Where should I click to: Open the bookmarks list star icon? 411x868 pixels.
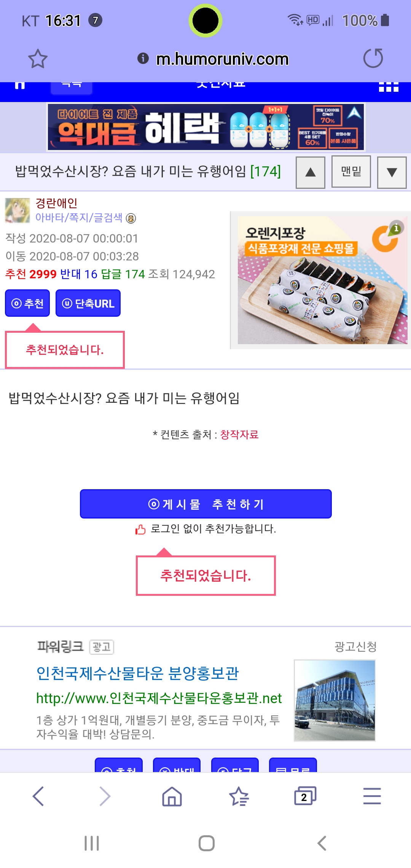(239, 796)
